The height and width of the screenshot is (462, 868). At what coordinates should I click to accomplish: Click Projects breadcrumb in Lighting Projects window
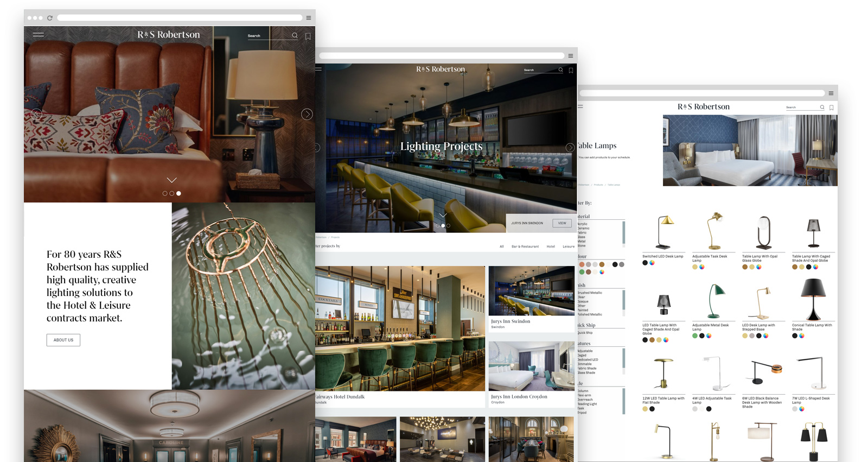[335, 237]
